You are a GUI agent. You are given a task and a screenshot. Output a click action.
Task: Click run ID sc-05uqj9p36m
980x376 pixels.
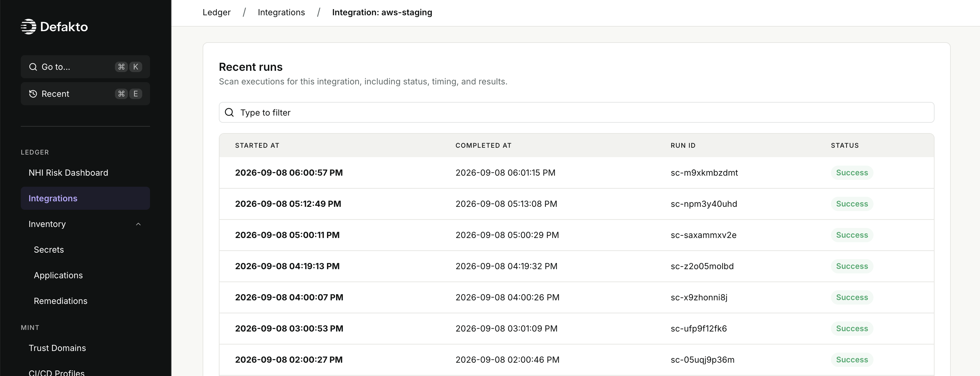click(x=702, y=360)
